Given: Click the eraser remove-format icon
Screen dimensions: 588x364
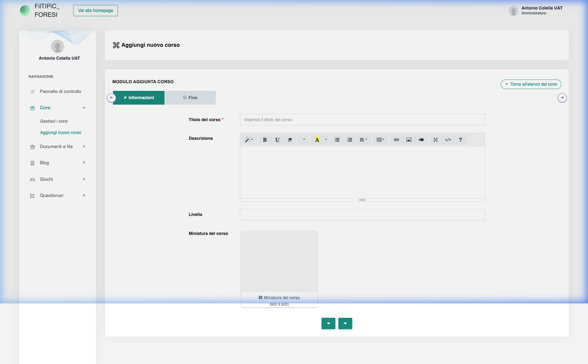Looking at the screenshot, I should [290, 140].
